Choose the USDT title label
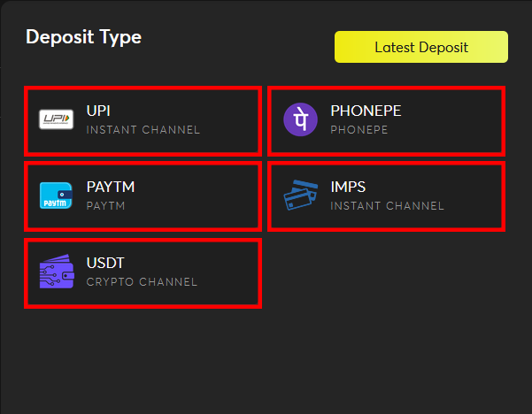This screenshot has height=414, width=532. point(105,263)
